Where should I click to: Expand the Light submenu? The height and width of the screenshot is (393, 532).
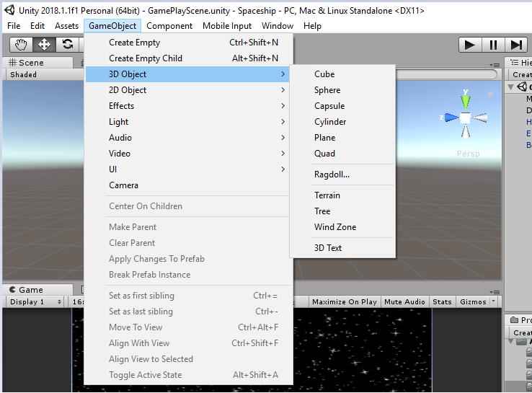[188, 122]
